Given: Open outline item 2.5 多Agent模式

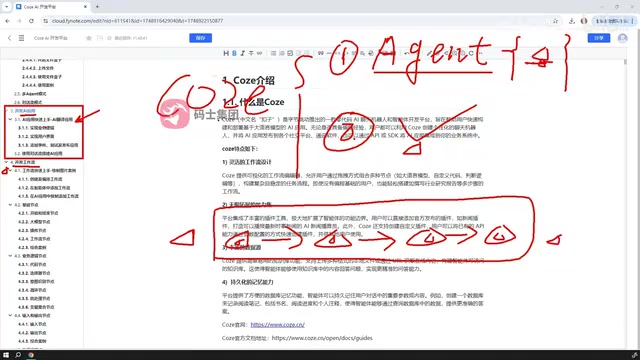Looking at the screenshot, I should coord(30,94).
